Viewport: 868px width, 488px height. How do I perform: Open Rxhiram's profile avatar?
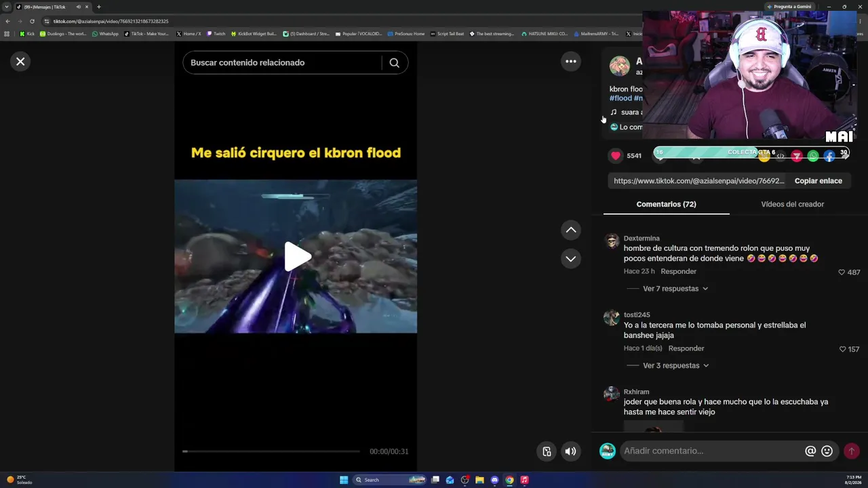click(612, 394)
